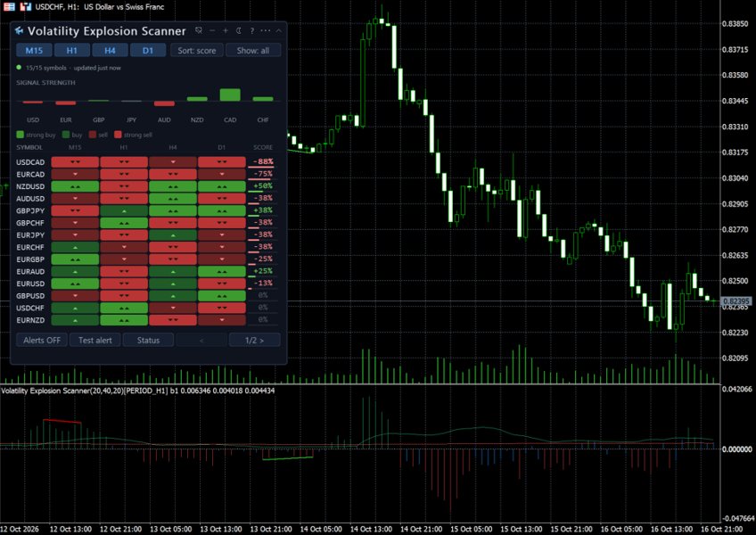This screenshot has height=535, width=756.
Task: Click the USDCAD M15 strong sell cell
Action: click(75, 162)
